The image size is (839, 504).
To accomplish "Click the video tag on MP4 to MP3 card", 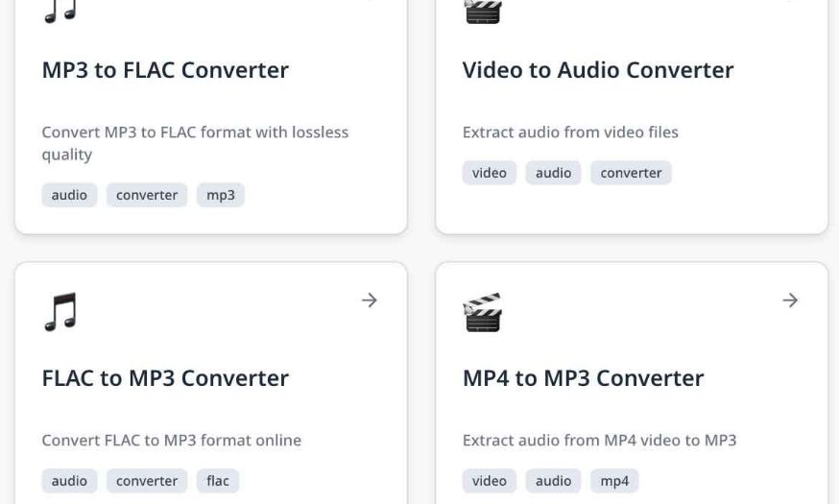I will [490, 481].
